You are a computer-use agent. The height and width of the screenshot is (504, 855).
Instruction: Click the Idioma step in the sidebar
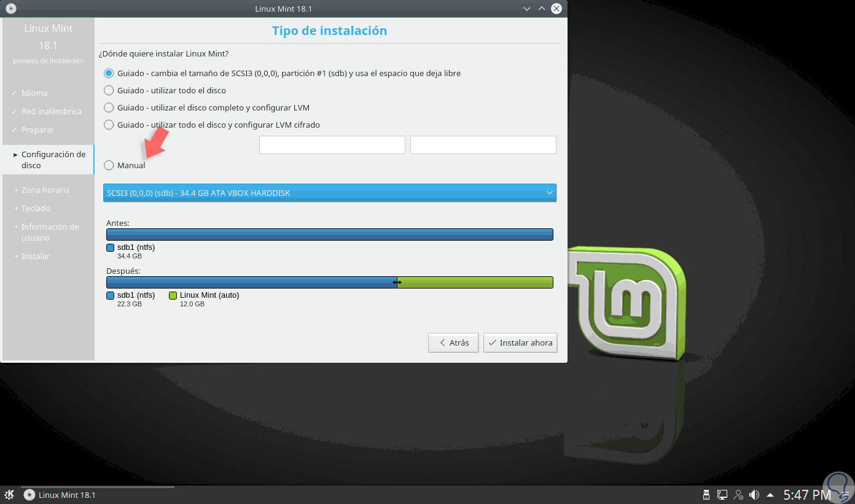[x=34, y=93]
